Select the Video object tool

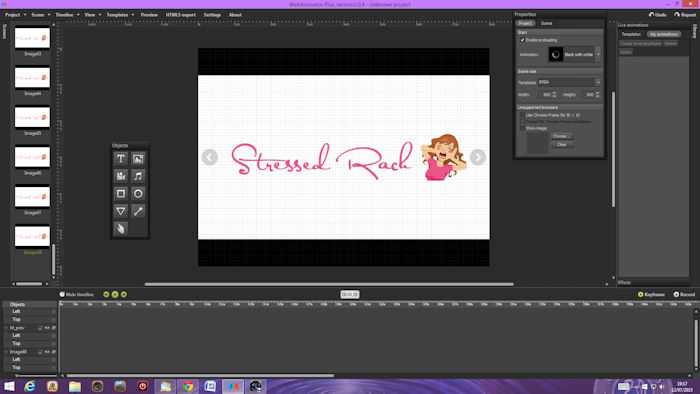(x=121, y=176)
